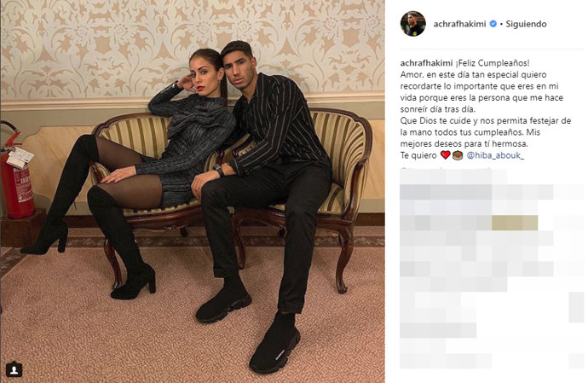
Task: Select the bold achrafhakimi username starting the caption
Action: (426, 63)
